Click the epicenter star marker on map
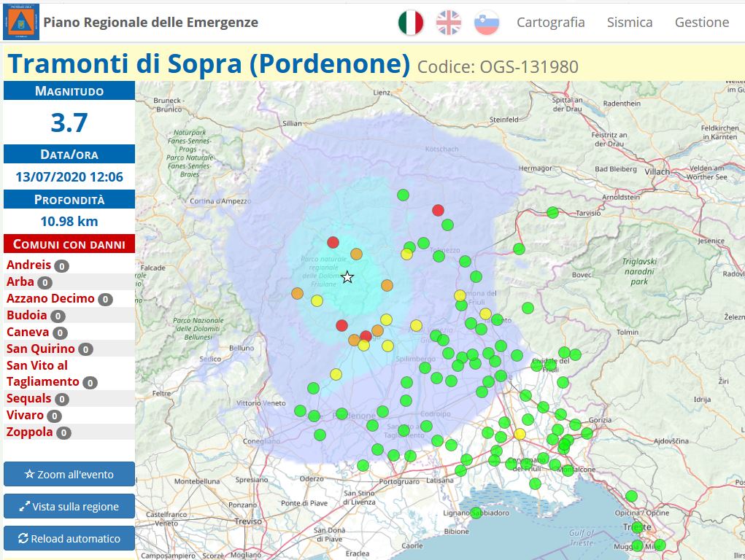 [x=347, y=277]
